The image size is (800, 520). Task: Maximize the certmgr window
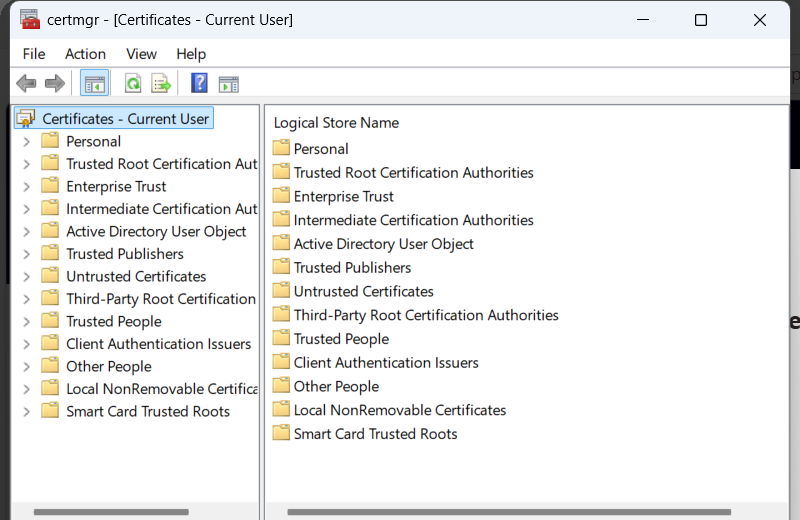click(701, 20)
